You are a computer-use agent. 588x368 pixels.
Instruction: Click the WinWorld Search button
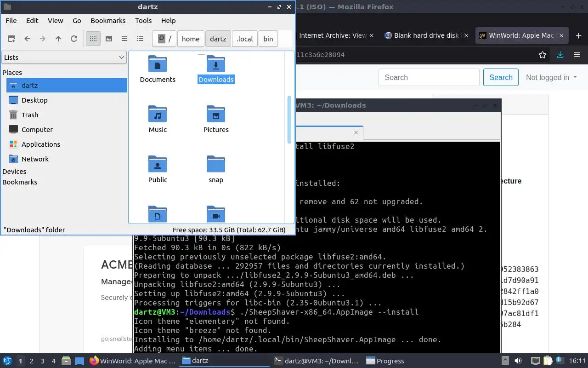(x=501, y=77)
